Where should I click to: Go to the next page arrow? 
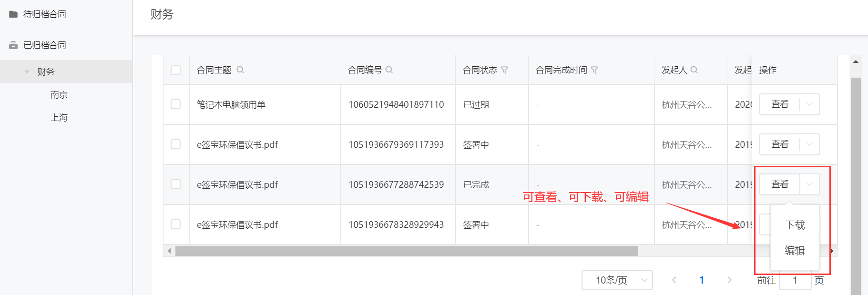click(x=729, y=280)
